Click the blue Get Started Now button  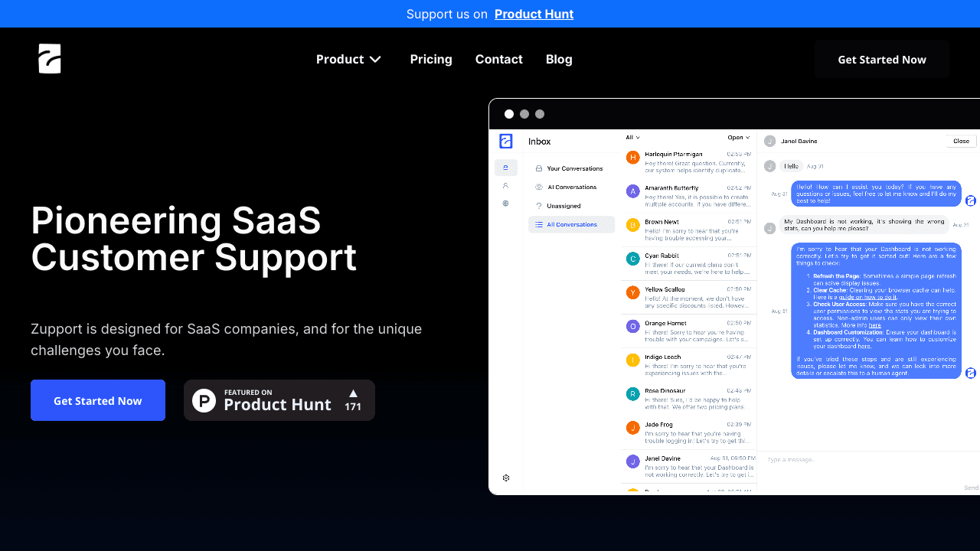[98, 400]
